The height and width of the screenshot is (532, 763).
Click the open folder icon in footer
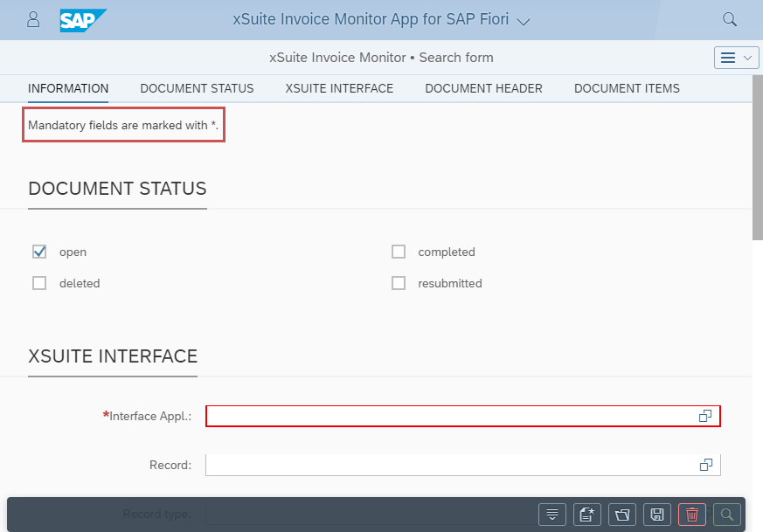point(622,515)
